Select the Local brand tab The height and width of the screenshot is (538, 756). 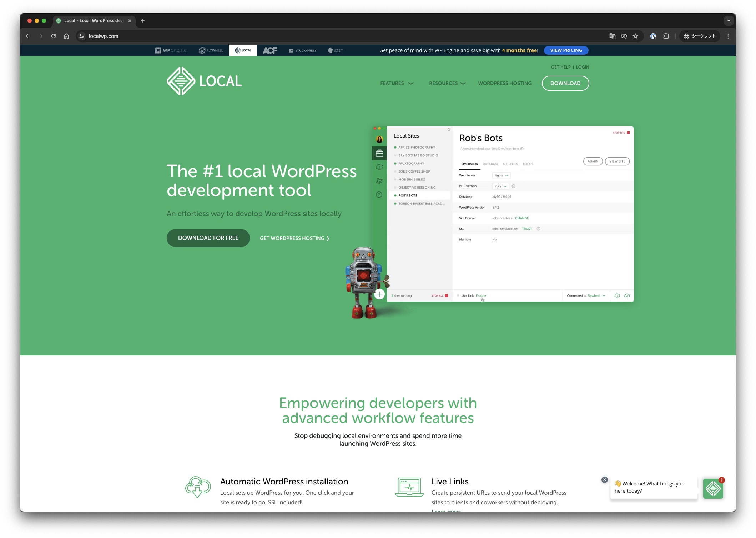(243, 50)
